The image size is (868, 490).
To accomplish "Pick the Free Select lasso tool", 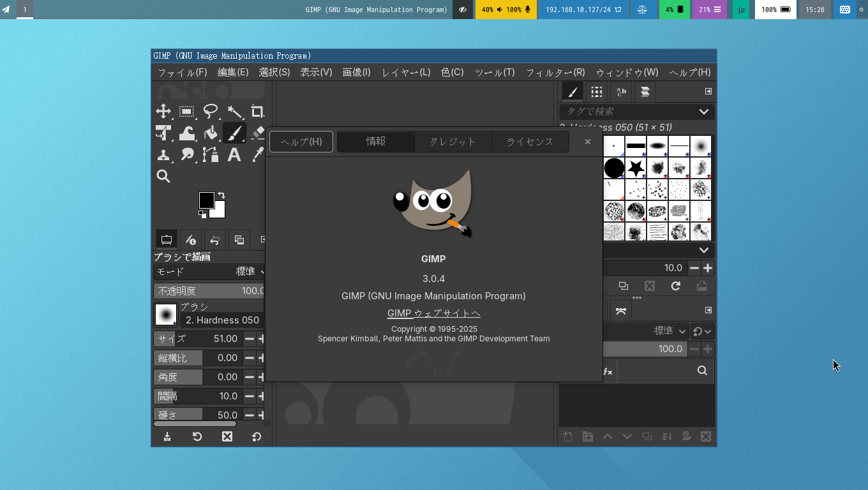I will pos(211,112).
